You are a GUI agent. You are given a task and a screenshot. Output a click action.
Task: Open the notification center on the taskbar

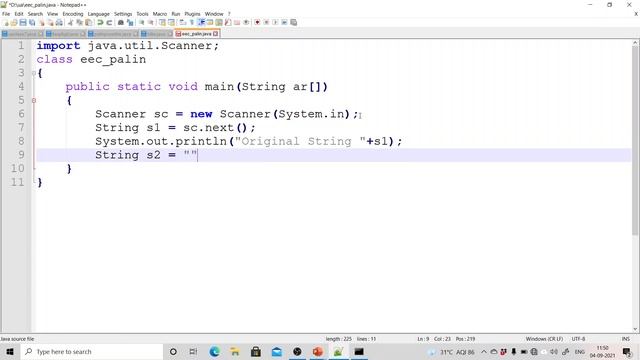[627, 352]
